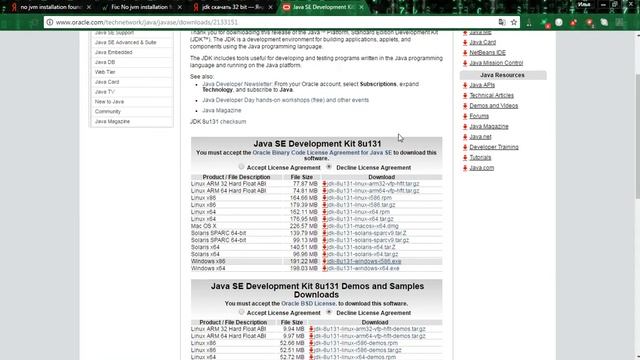Screen dimensions: 640x360
Task: Click the red arrow icon beside Developer Training
Action: pyautogui.click(x=465, y=147)
